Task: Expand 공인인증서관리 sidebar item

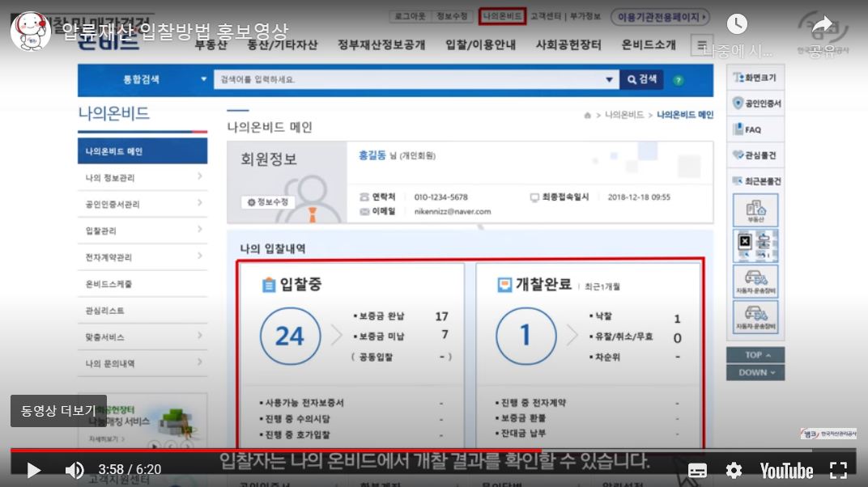Action: (x=143, y=204)
